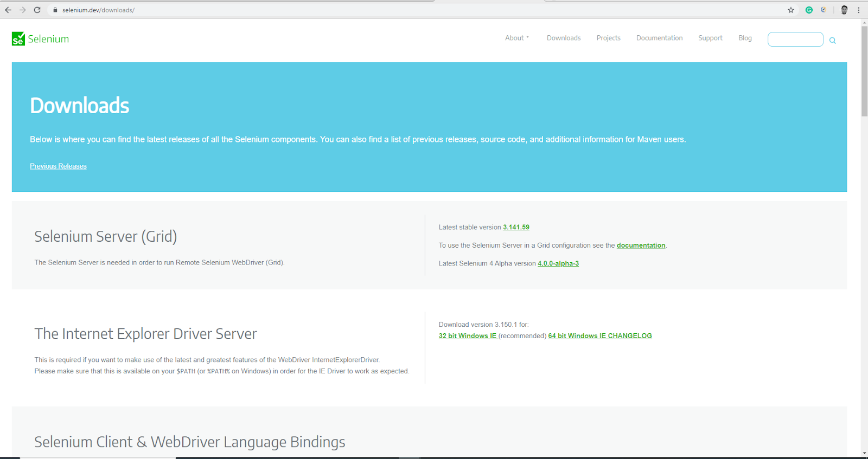Image resolution: width=868 pixels, height=459 pixels.
Task: Open the Grammarly extension icon
Action: coord(809,10)
